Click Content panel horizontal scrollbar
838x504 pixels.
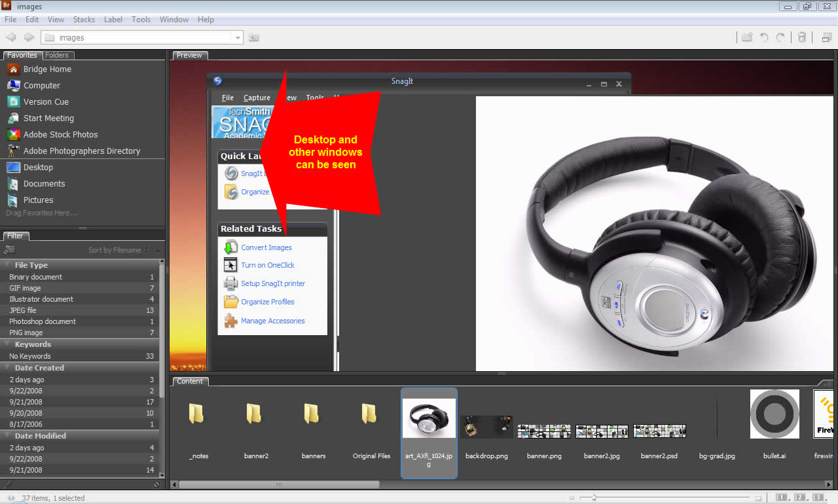pyautogui.click(x=278, y=484)
